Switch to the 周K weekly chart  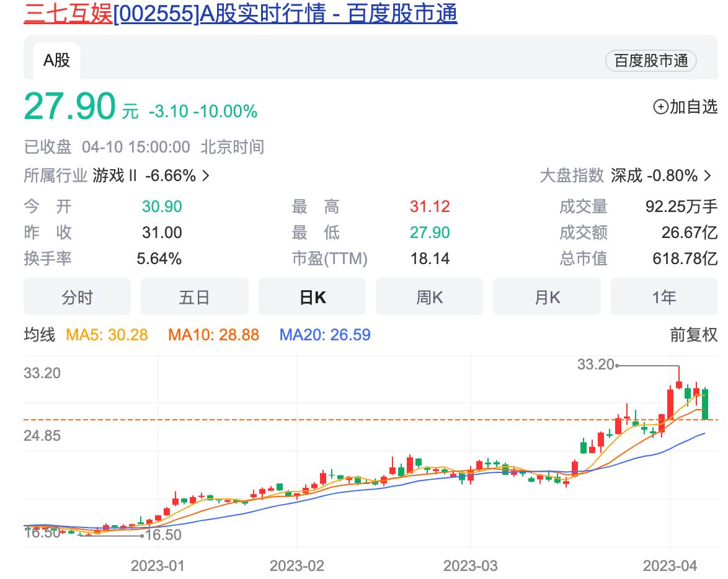[x=430, y=297]
